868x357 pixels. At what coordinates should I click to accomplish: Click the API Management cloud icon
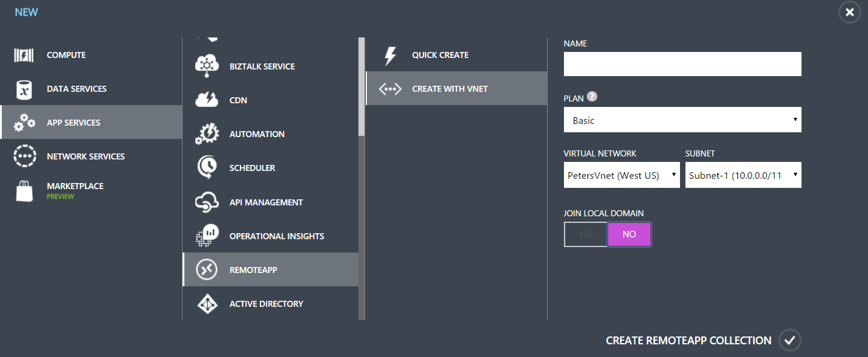[207, 202]
